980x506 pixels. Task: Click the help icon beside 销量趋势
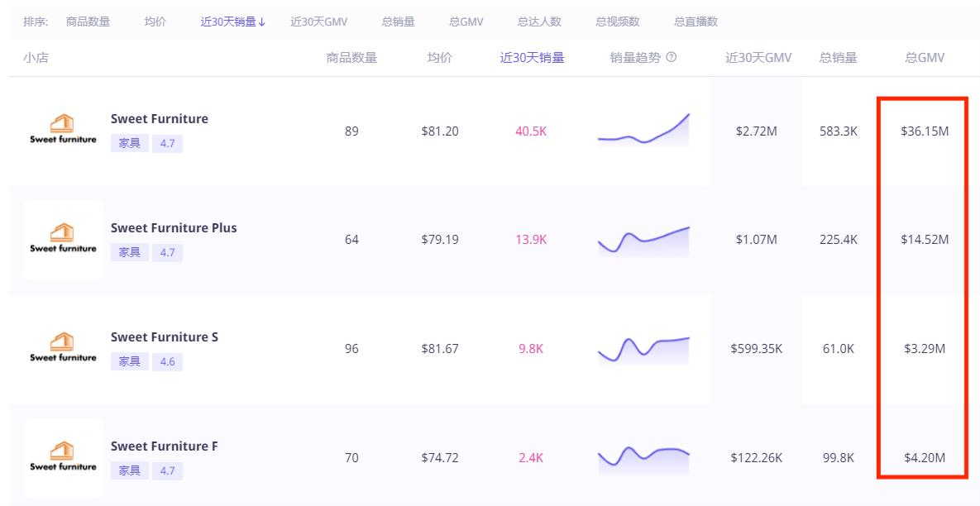(672, 58)
